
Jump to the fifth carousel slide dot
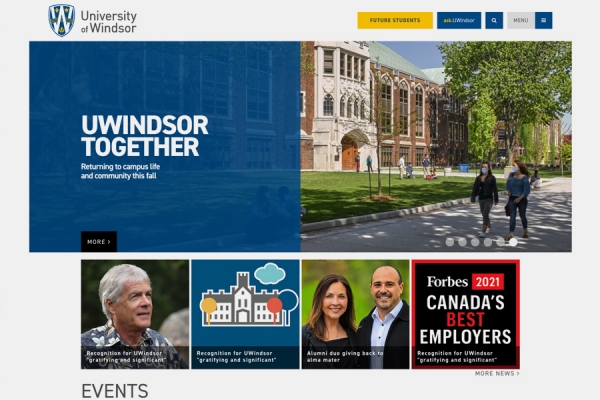click(501, 241)
